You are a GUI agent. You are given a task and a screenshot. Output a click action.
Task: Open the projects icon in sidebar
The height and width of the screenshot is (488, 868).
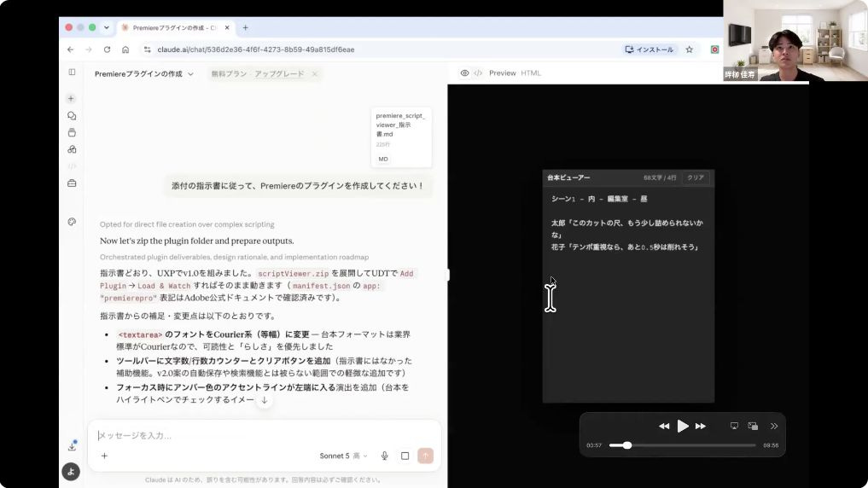pyautogui.click(x=72, y=133)
